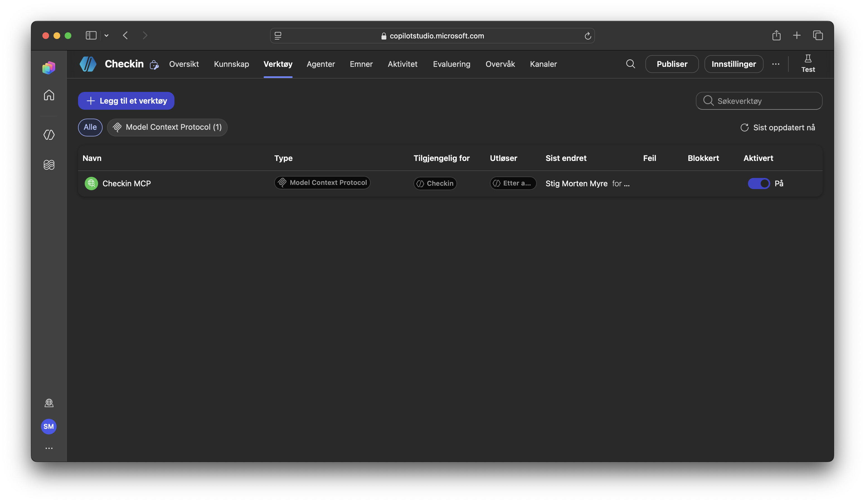
Task: Go back with Safari back arrow
Action: click(x=125, y=35)
